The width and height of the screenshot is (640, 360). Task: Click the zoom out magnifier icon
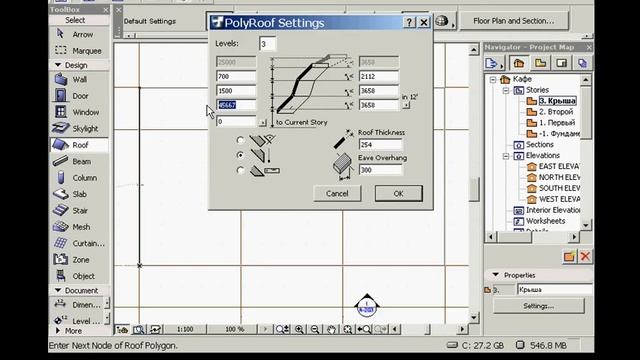coord(315,329)
